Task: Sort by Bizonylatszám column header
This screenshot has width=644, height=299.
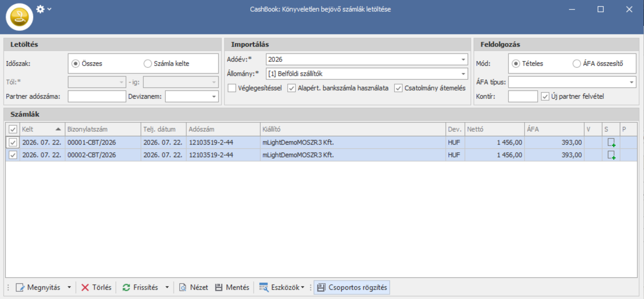Action: tap(103, 129)
